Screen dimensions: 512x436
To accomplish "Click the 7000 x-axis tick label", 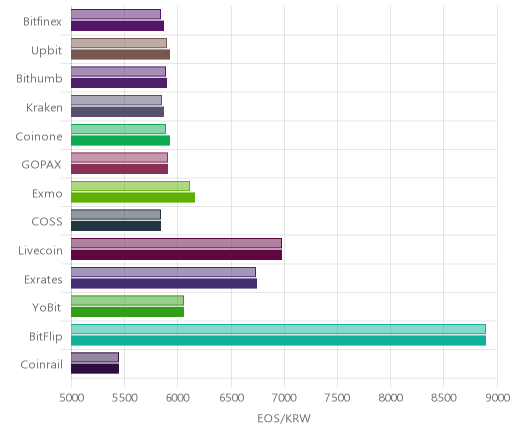I will [284, 398].
